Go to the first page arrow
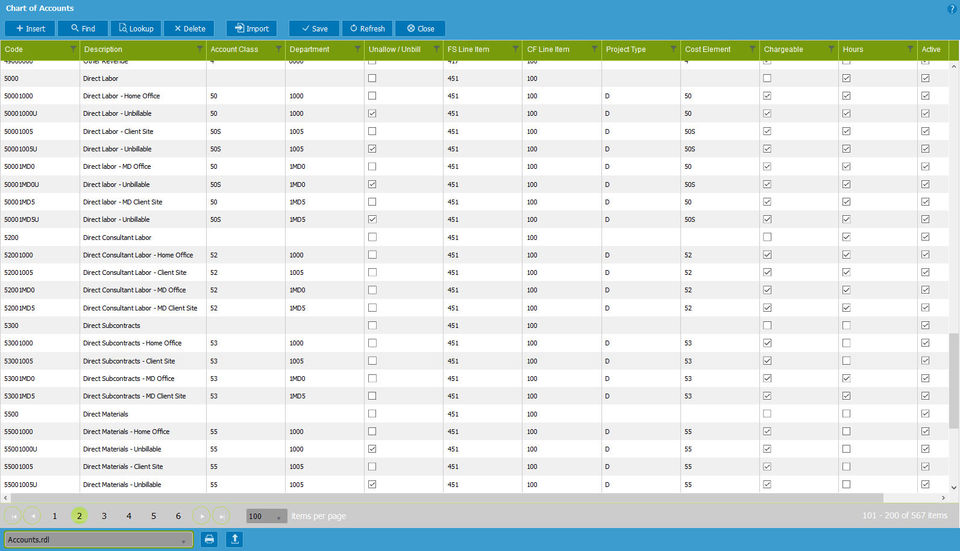The width and height of the screenshot is (960, 551). tap(13, 516)
